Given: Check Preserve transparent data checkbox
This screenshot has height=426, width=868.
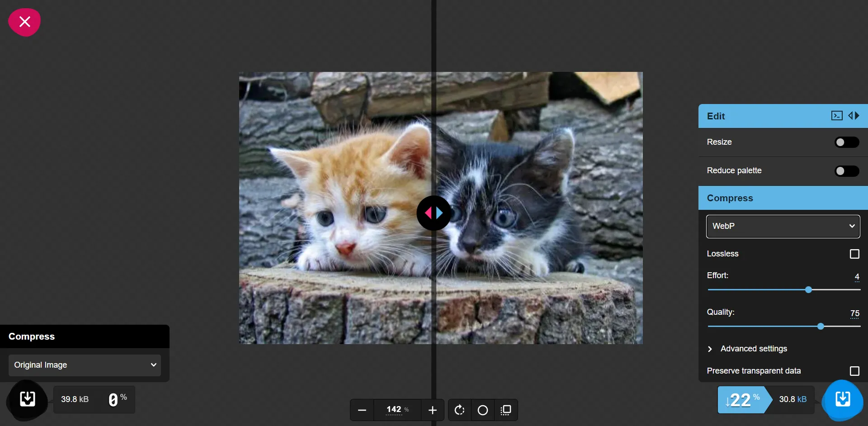Looking at the screenshot, I should pyautogui.click(x=854, y=371).
